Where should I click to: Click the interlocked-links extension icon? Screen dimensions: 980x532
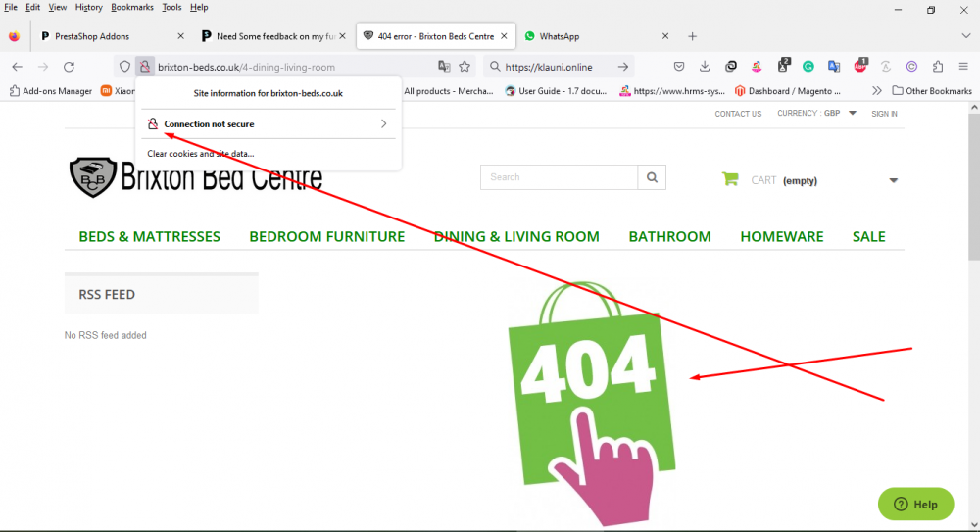731,67
